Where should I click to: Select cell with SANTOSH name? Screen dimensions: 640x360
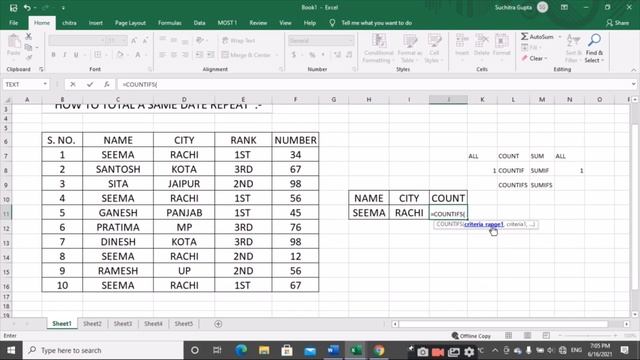pyautogui.click(x=118, y=169)
